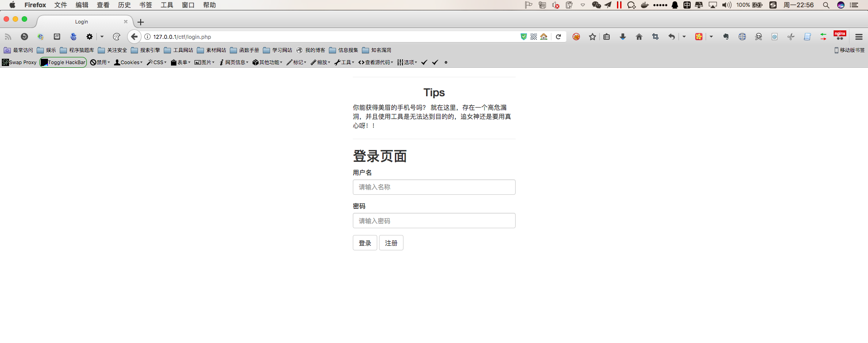Expand the 网页信息 dropdown

coord(234,62)
